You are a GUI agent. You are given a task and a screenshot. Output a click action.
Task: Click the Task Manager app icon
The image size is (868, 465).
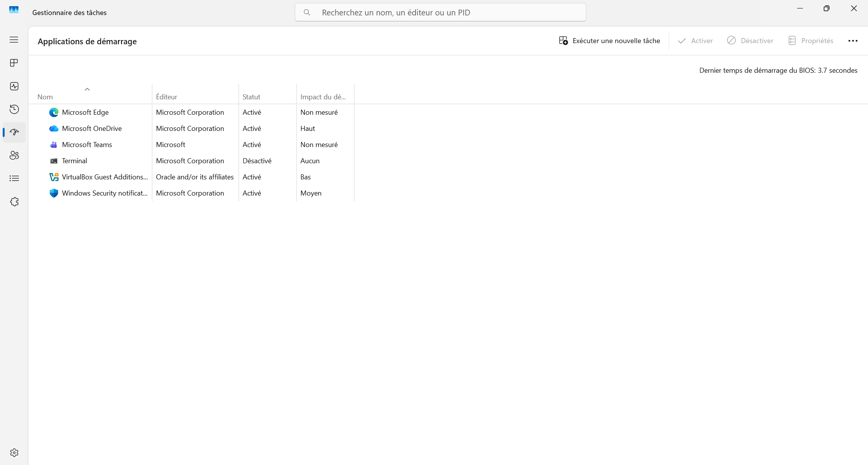pyautogui.click(x=14, y=10)
